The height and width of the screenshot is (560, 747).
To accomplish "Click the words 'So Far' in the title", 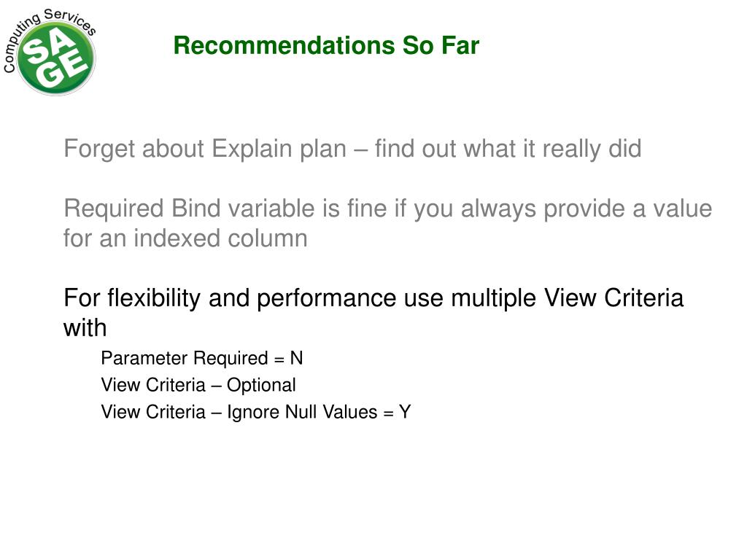I will 441,46.
